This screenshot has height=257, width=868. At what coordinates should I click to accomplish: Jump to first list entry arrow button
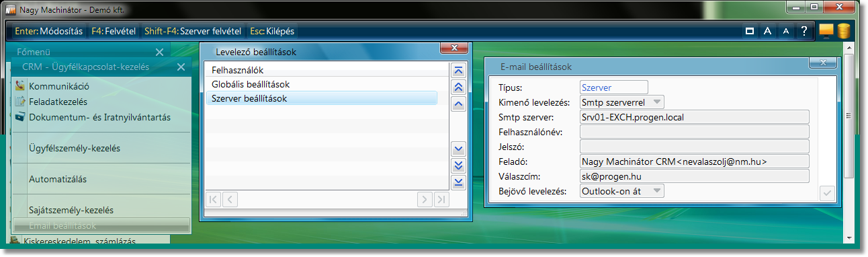tap(459, 70)
